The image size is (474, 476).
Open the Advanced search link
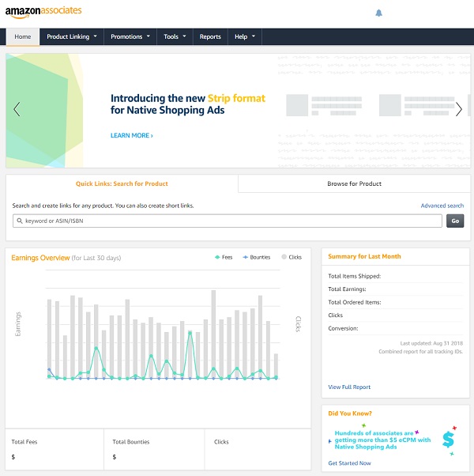point(442,206)
